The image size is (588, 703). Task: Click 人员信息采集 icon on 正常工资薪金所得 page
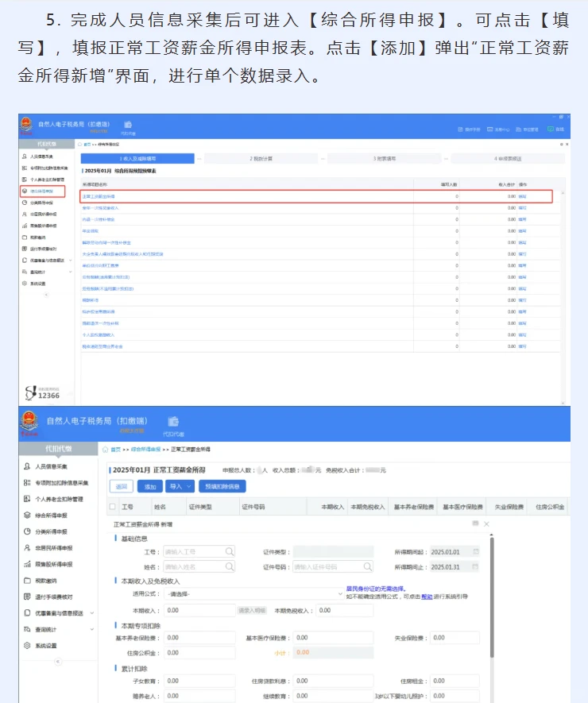coord(27,466)
